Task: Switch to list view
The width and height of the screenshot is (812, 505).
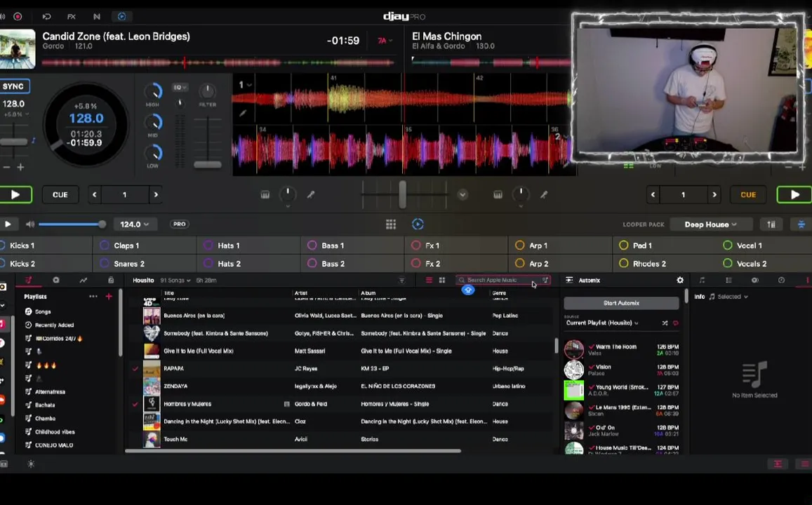Action: pos(429,280)
